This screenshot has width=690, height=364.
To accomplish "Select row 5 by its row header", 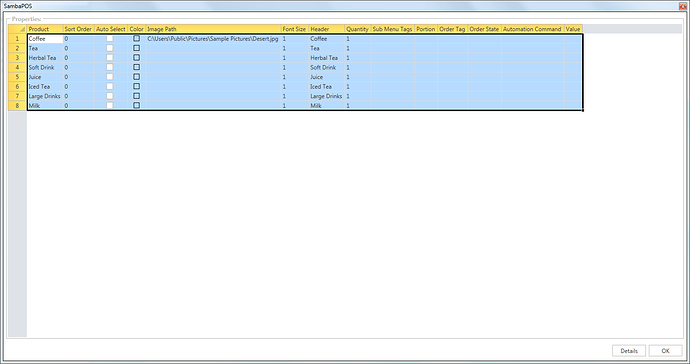I will [18, 77].
